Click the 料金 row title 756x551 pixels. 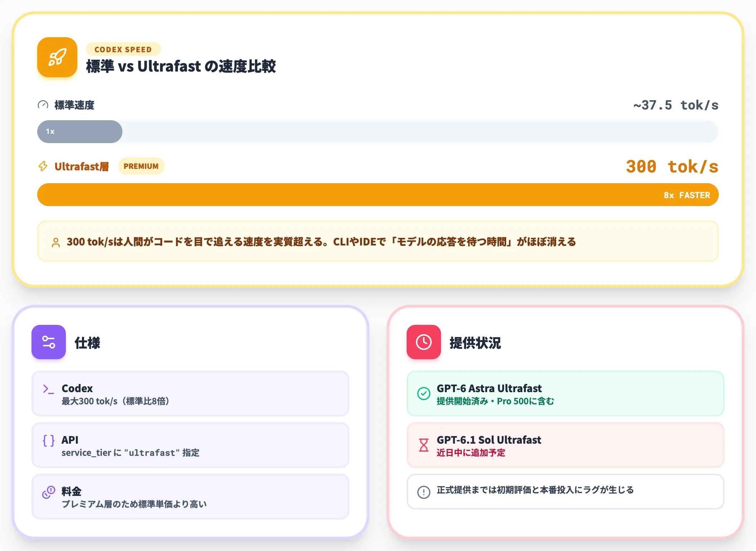pos(72,492)
